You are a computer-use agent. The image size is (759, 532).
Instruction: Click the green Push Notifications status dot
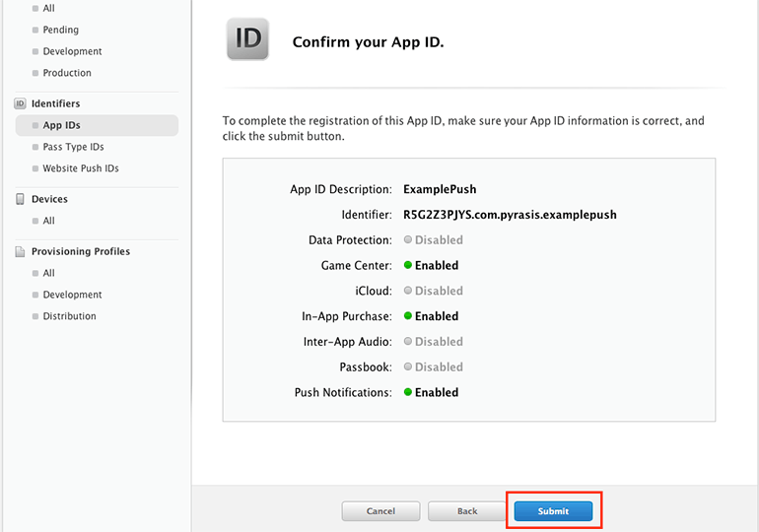pos(408,392)
